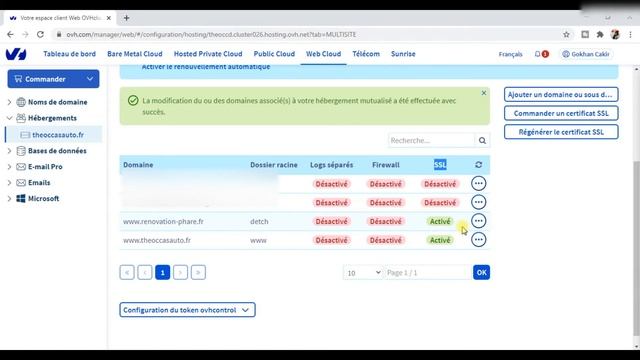Click Activé SSL badge for theoccasauto.fr

pos(440,240)
